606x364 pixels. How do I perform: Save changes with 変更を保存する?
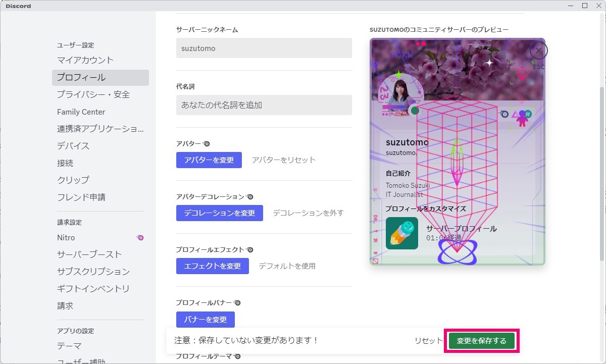click(x=482, y=341)
